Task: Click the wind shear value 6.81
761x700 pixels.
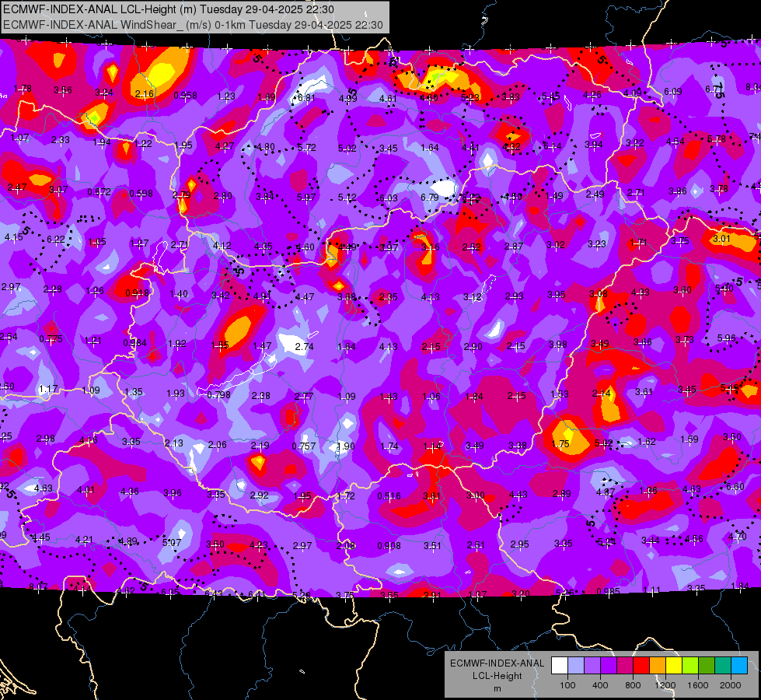Action: coord(306,98)
